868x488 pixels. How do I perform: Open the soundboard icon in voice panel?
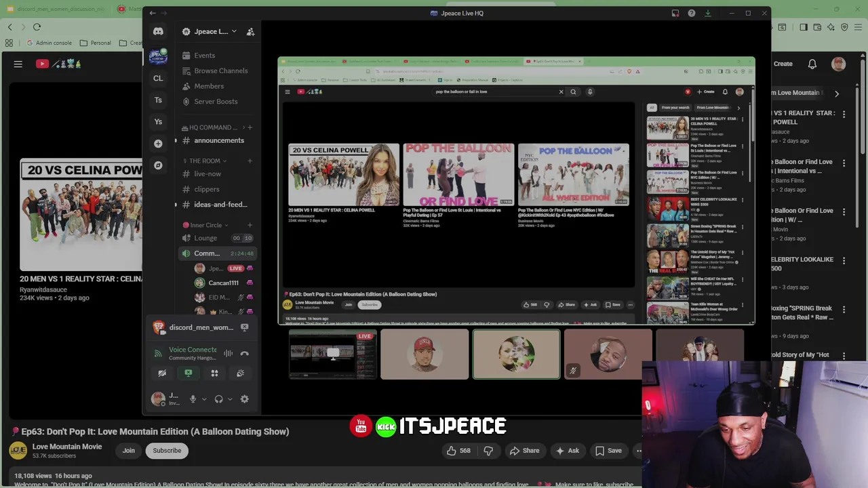tap(240, 373)
